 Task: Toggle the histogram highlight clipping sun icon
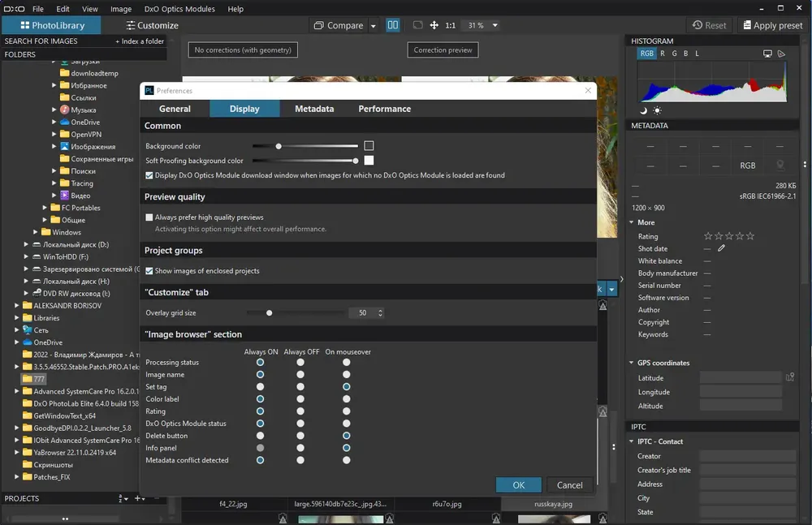(x=657, y=110)
